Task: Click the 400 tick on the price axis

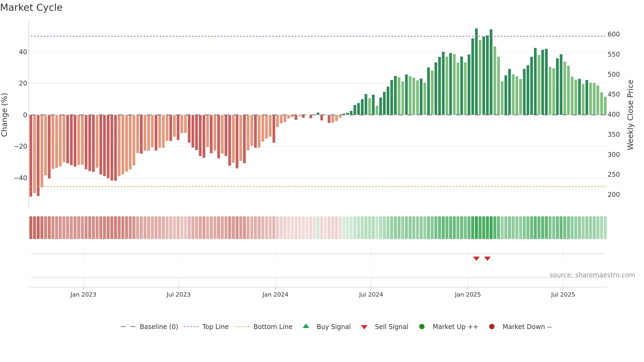Action: (614, 114)
